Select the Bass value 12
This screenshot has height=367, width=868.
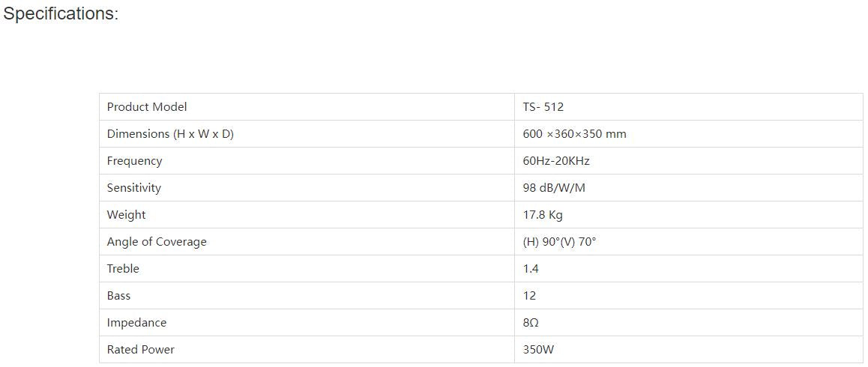pyautogui.click(x=529, y=296)
